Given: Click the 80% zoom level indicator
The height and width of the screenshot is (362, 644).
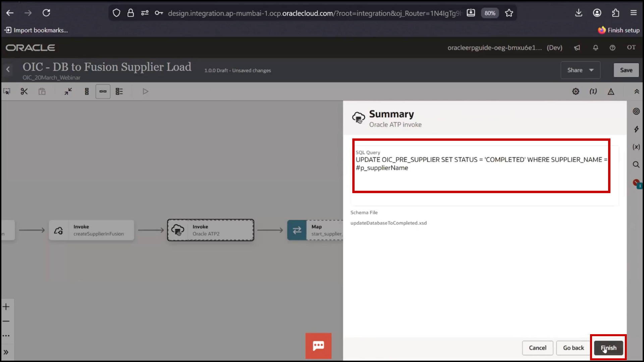Looking at the screenshot, I should coord(490,13).
